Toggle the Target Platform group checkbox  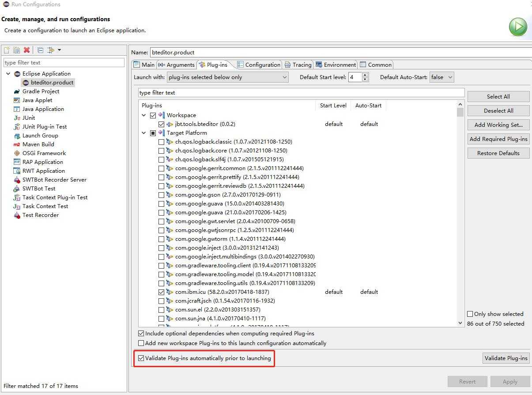153,133
